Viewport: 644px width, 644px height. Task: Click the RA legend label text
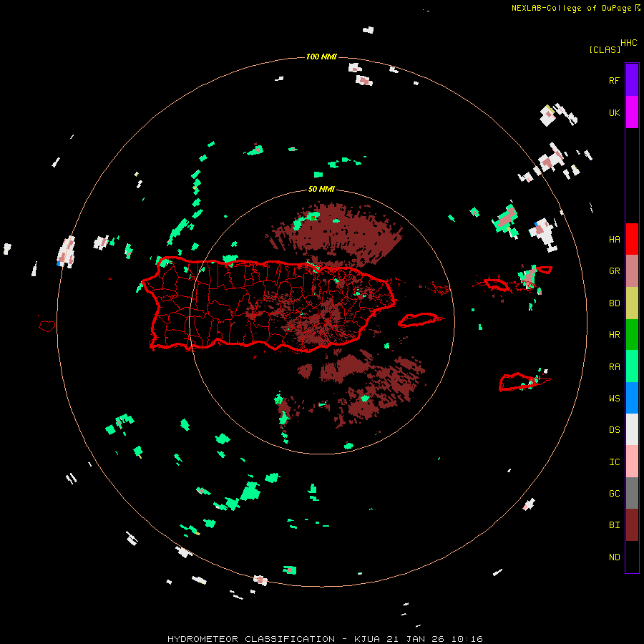click(615, 367)
